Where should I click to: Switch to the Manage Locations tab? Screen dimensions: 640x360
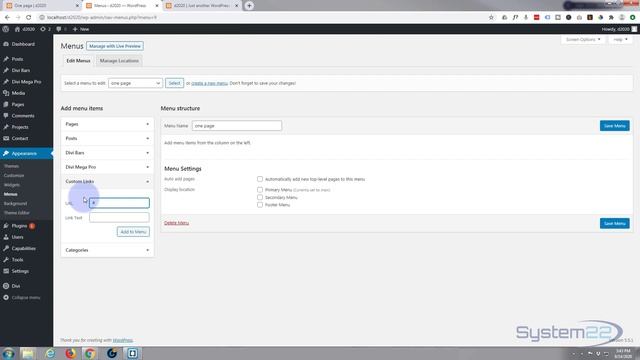[119, 61]
